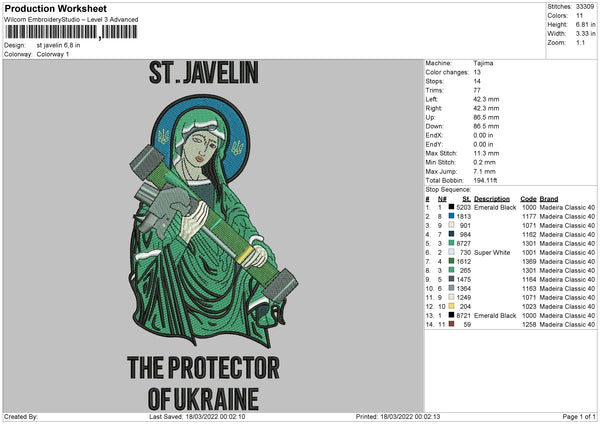Click the Zoom 1:1 value
This screenshot has width=600, height=424.
[x=578, y=44]
